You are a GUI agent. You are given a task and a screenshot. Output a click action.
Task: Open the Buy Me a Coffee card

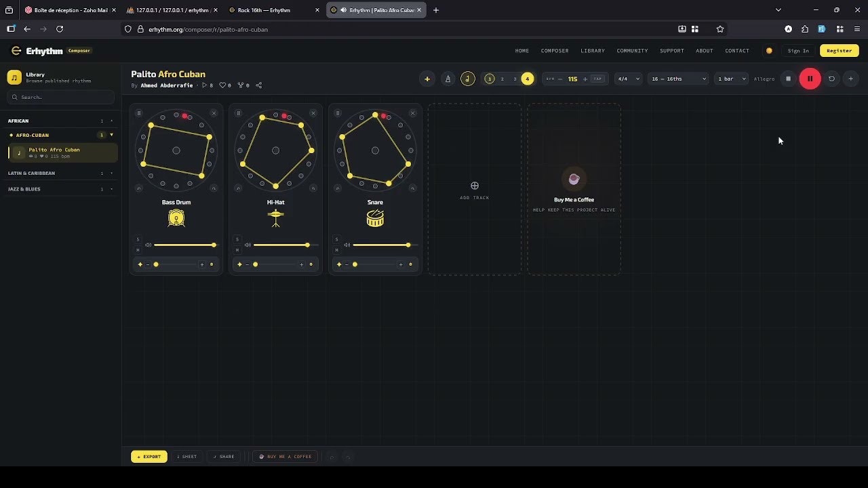[x=574, y=189]
